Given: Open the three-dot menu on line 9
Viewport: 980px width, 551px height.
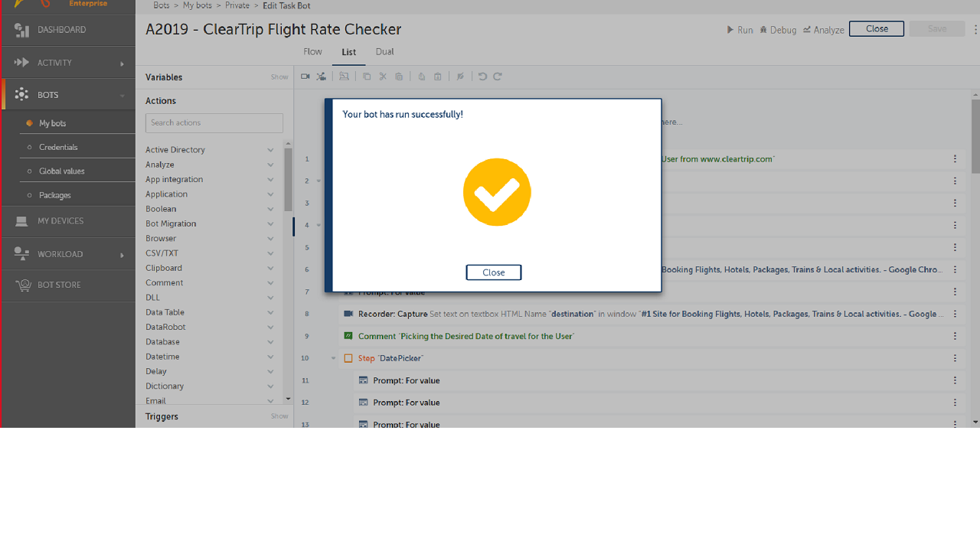Looking at the screenshot, I should pos(955,336).
